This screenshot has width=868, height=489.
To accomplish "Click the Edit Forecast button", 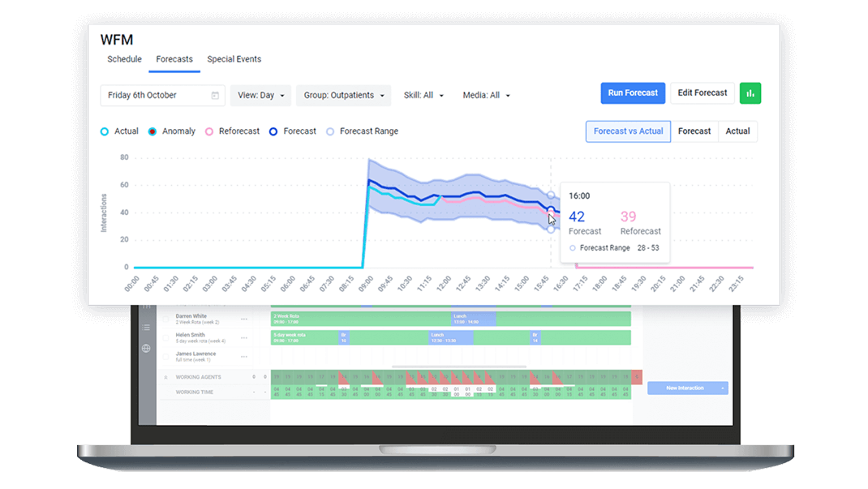I will pyautogui.click(x=702, y=93).
